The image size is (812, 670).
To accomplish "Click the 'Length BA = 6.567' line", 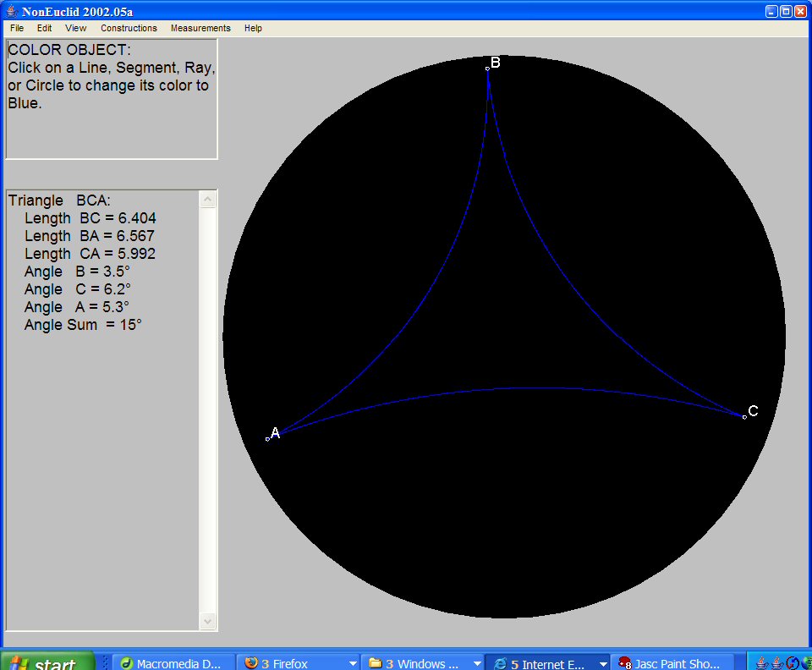I will [x=90, y=236].
